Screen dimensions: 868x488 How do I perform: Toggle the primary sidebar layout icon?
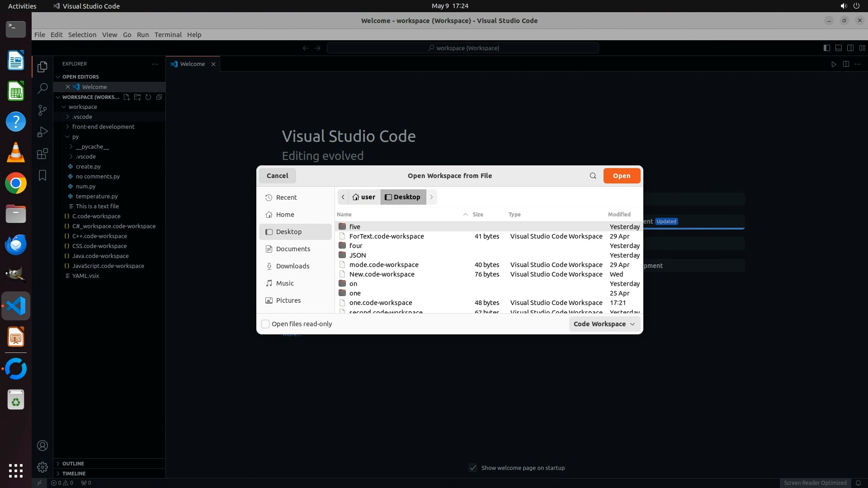coord(826,48)
